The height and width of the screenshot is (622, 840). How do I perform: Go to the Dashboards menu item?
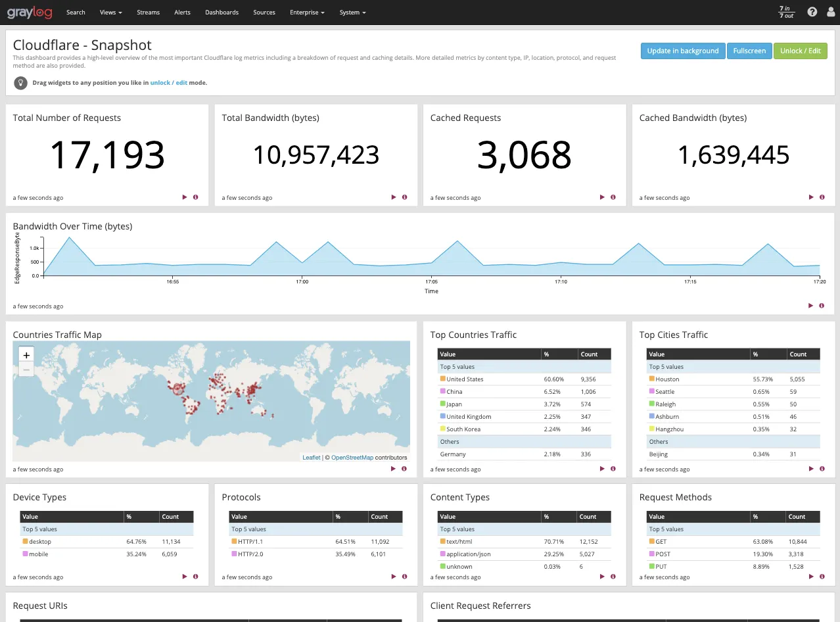222,12
